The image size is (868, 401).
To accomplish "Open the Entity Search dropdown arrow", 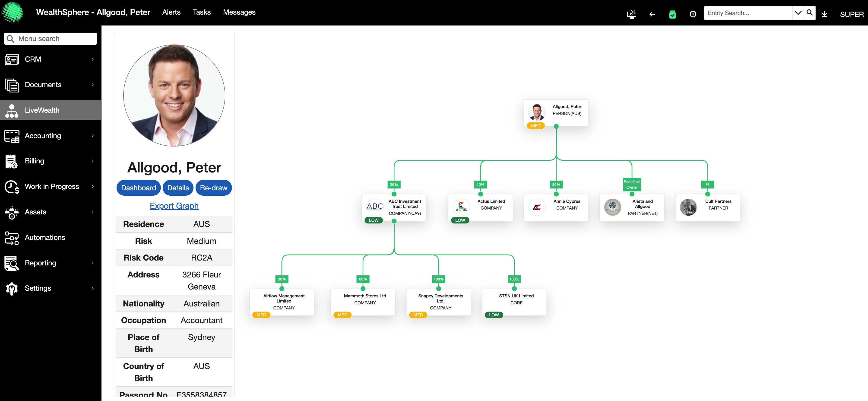I will pos(798,13).
